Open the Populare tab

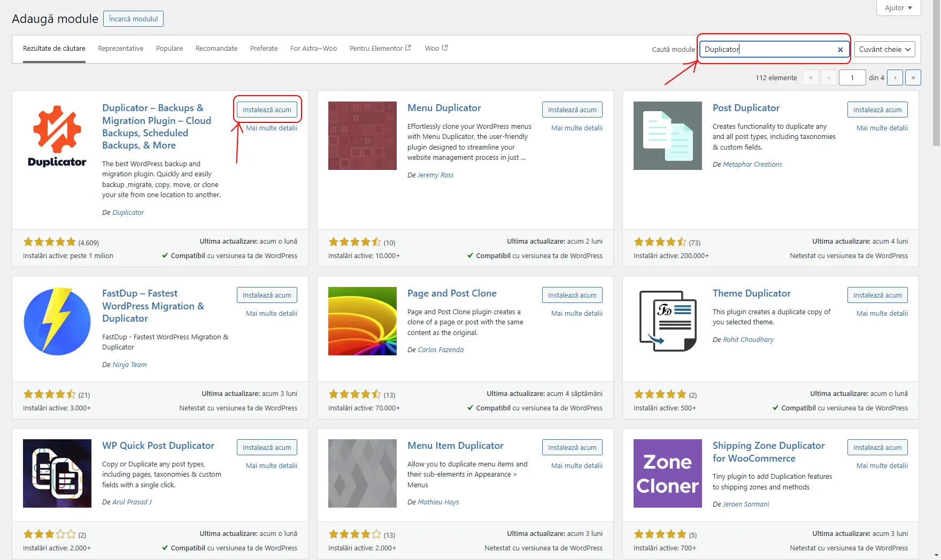169,49
